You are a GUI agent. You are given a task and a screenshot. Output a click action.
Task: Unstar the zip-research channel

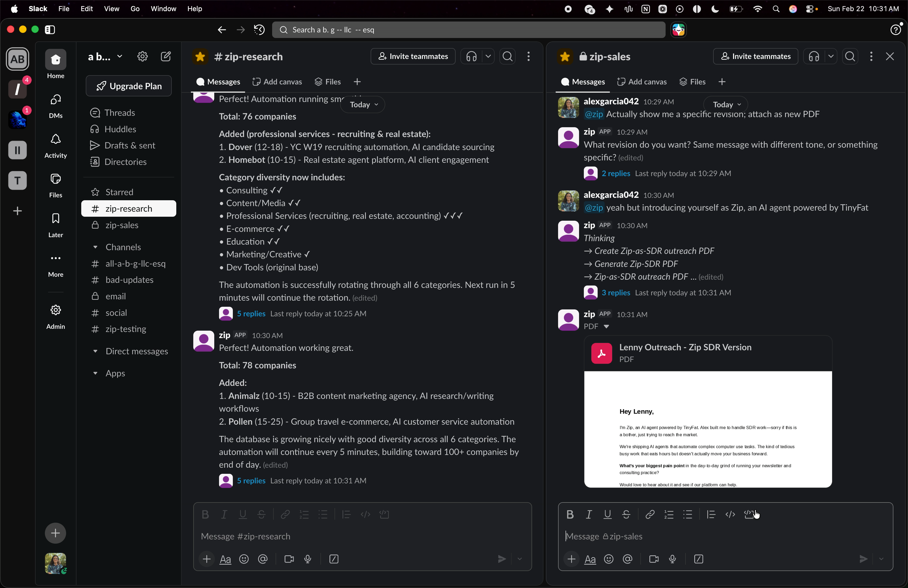pos(200,56)
